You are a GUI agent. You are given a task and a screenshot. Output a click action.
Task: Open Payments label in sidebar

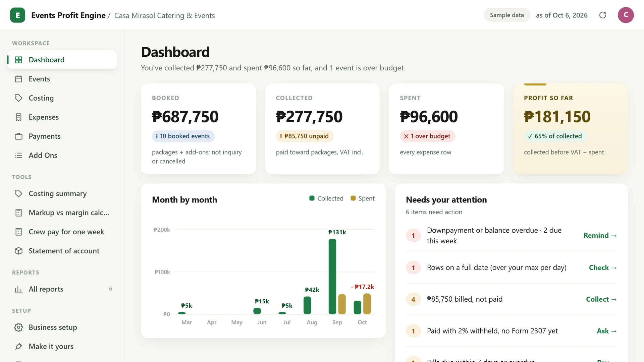click(45, 136)
